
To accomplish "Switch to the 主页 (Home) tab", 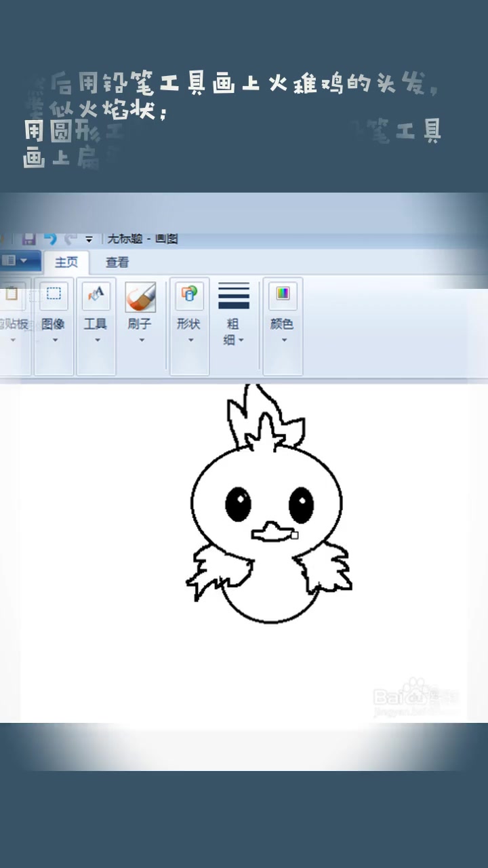I will click(66, 262).
